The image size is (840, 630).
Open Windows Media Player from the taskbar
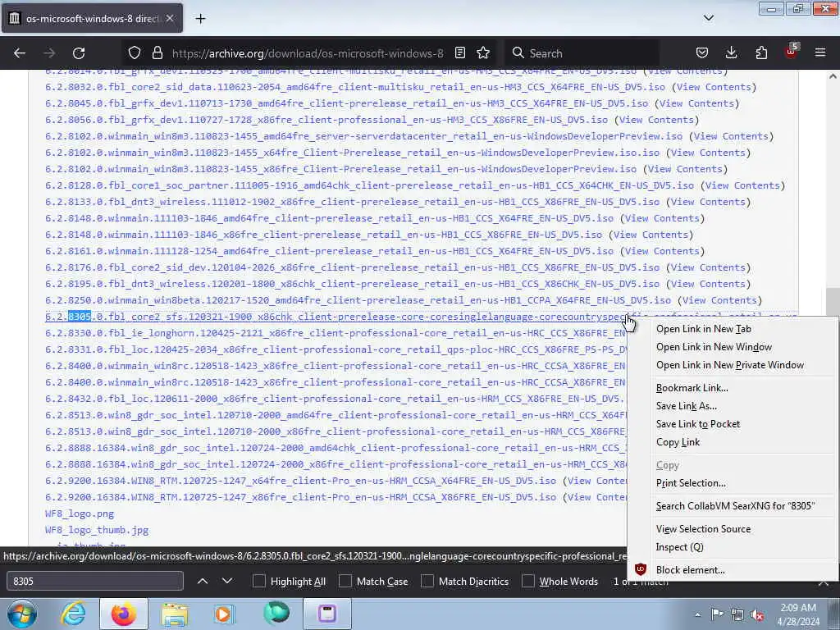coord(223,614)
